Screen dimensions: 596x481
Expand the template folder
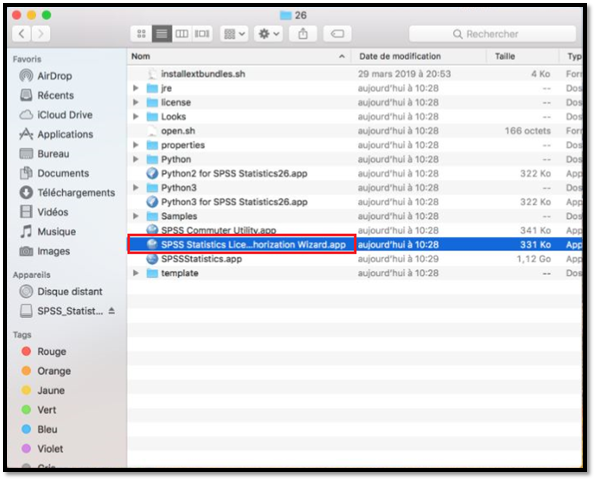tap(136, 273)
